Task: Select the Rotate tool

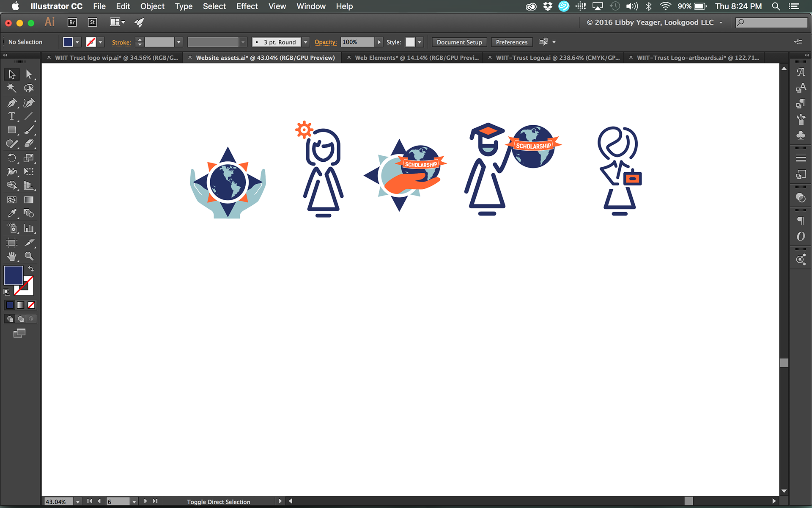Action: [11, 158]
